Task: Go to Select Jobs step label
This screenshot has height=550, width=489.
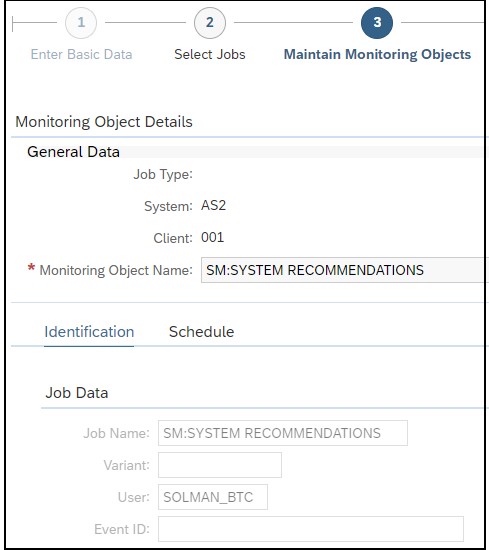Action: pyautogui.click(x=210, y=54)
